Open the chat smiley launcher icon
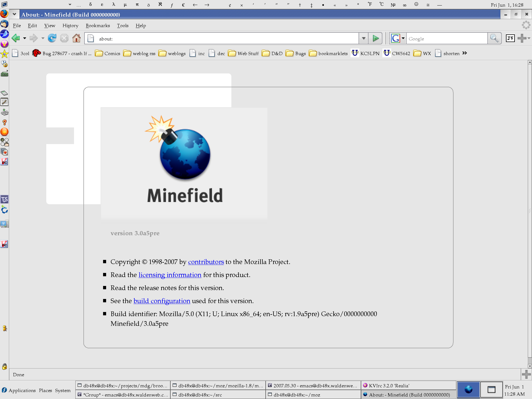The image size is (532, 399). click(4, 64)
